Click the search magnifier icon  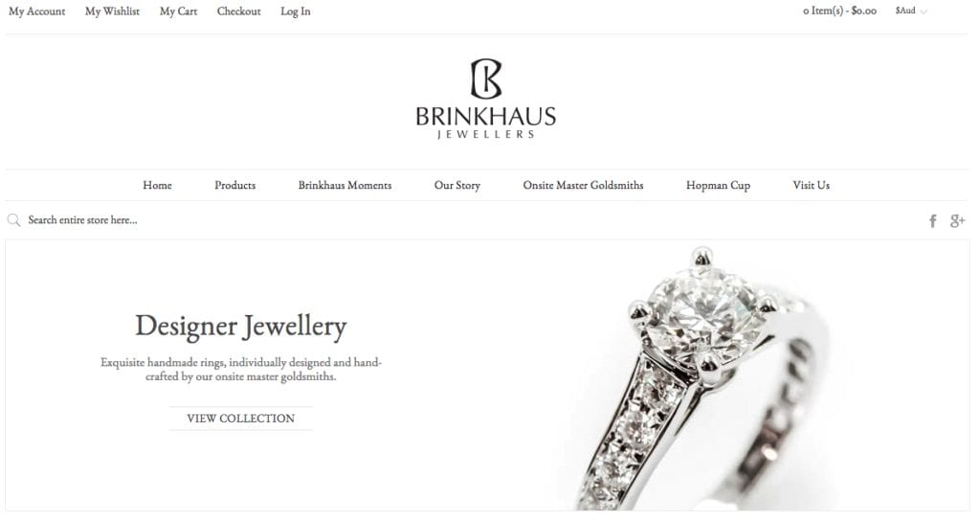tap(13, 220)
